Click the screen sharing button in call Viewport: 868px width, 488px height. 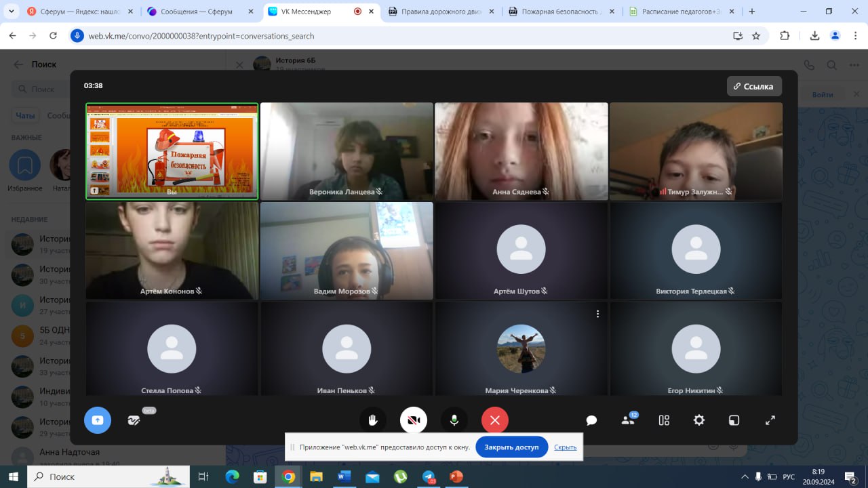(97, 420)
